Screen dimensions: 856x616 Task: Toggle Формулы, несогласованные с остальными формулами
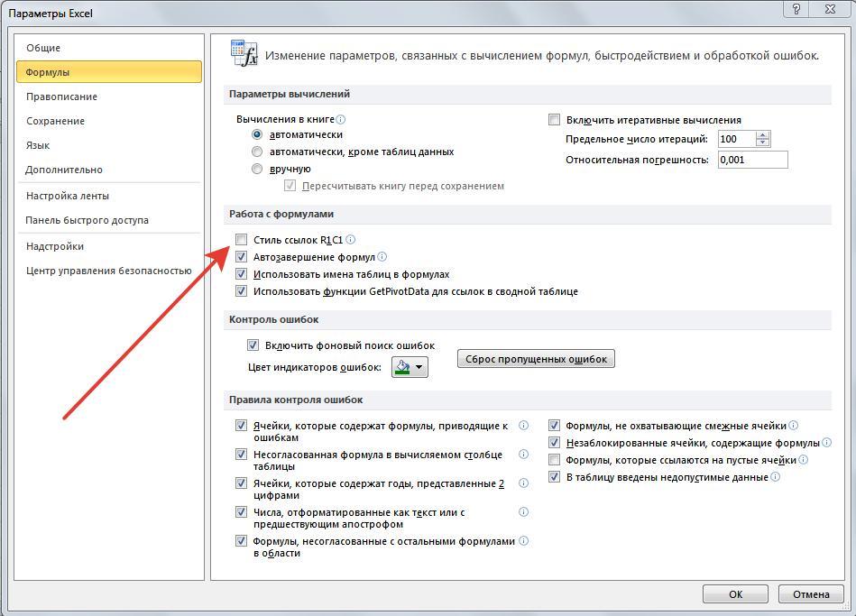click(242, 540)
